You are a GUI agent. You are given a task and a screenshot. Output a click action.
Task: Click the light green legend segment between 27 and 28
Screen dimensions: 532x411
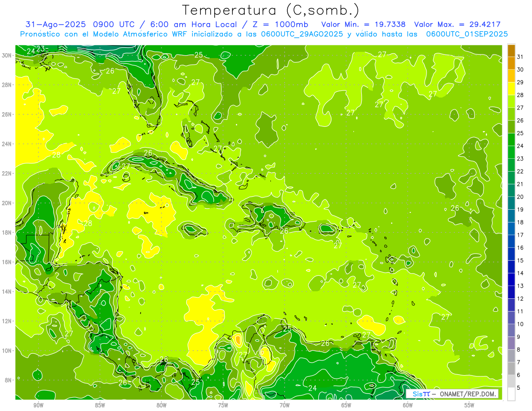511,102
